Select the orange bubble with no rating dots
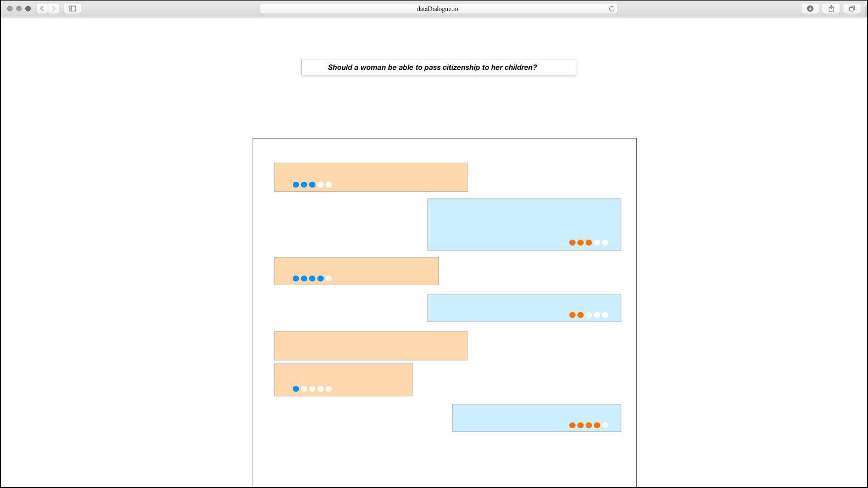 pos(371,346)
